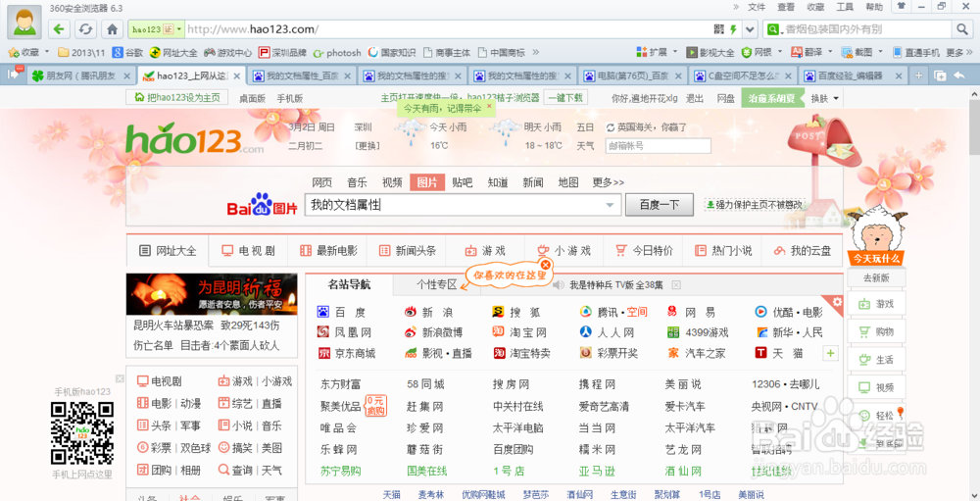
Task: Open the 我的云盘 navigation tab
Action: 804,251
